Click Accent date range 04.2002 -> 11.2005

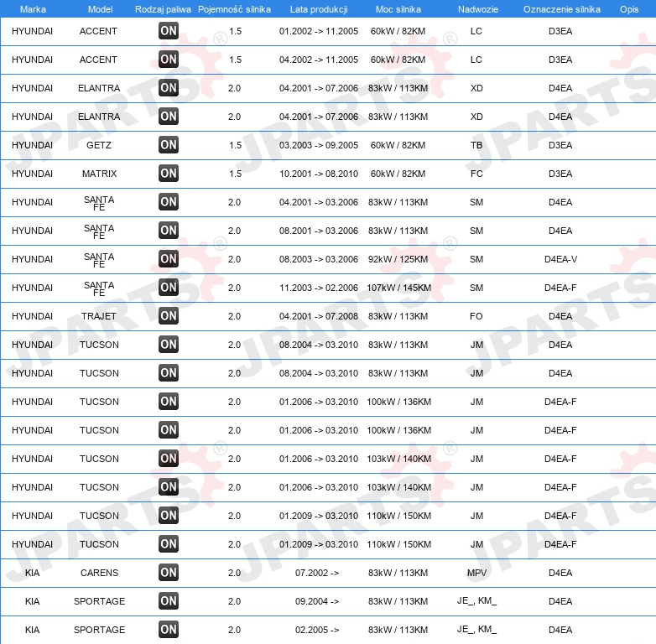point(319,60)
